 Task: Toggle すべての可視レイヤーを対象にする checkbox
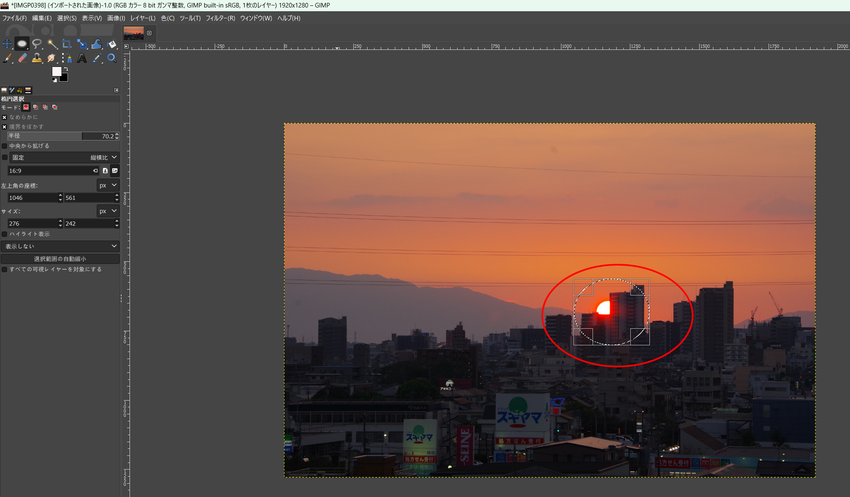tap(4, 269)
